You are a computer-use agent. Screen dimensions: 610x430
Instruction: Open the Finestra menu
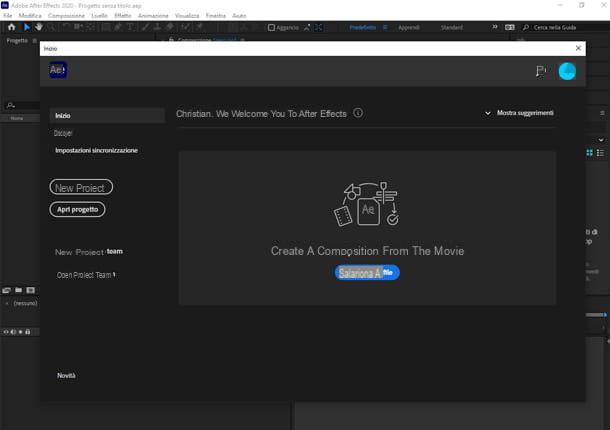[x=216, y=16]
